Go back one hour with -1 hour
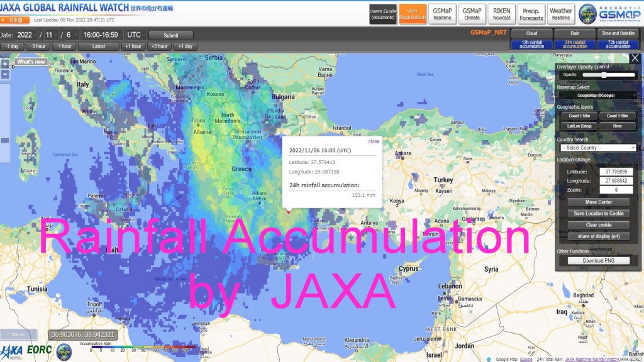The width and height of the screenshot is (644, 362). [64, 47]
